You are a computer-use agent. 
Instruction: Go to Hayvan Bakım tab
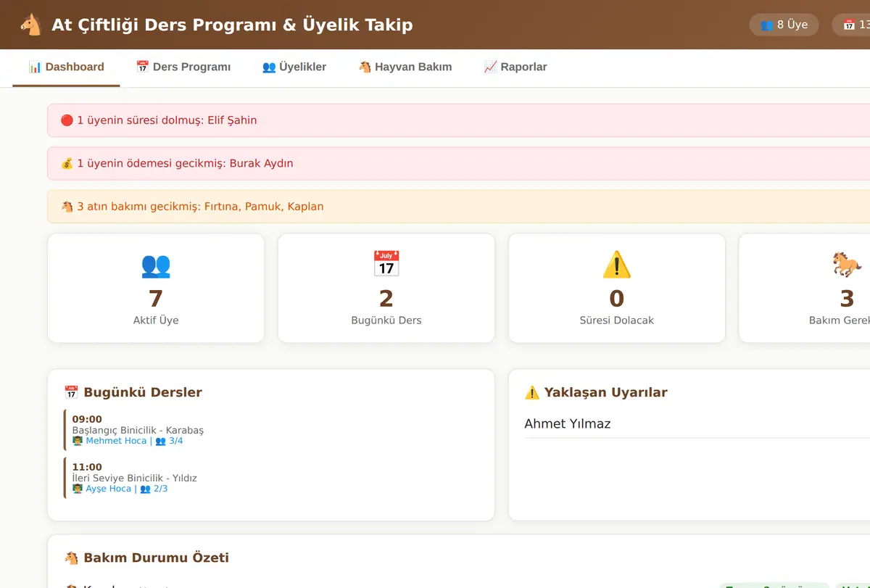405,67
